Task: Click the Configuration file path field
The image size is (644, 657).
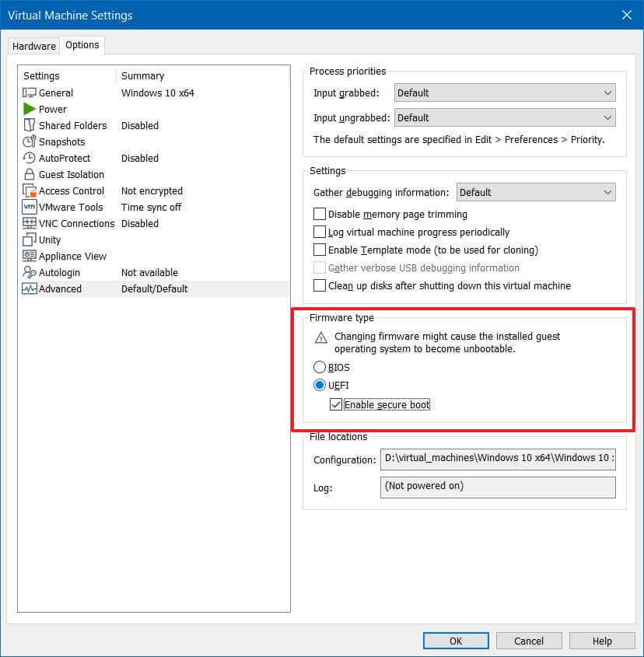Action: click(x=498, y=459)
